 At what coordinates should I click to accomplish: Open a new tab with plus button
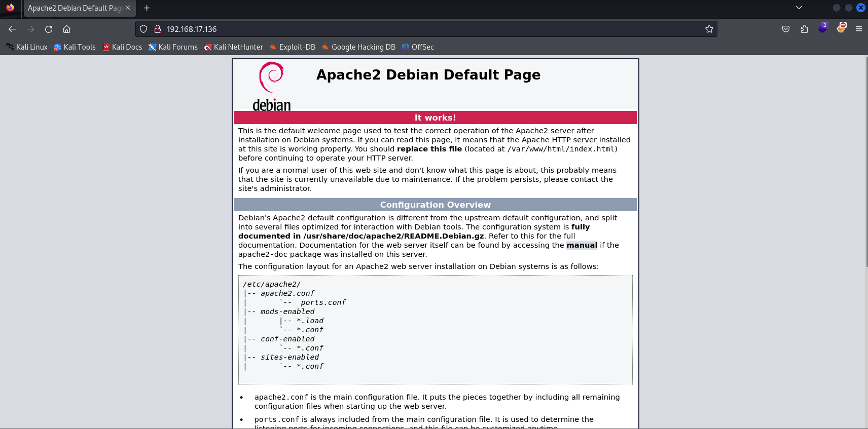point(147,8)
